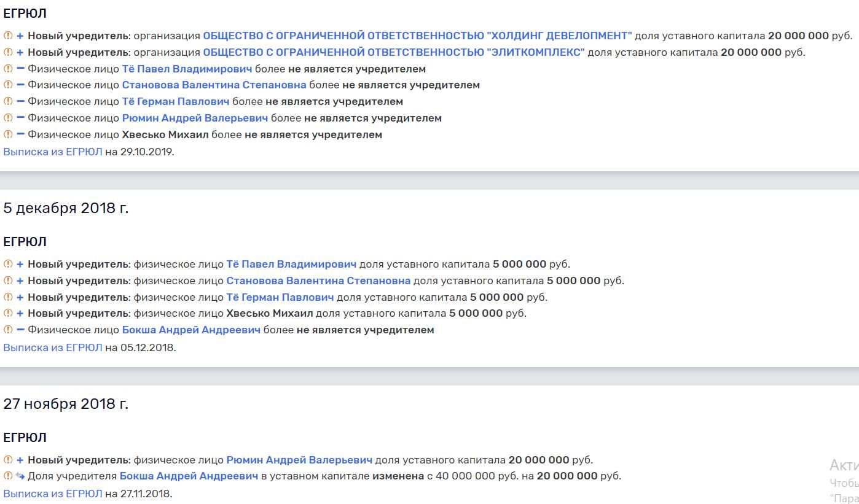The width and height of the screenshot is (859, 504).
Task: Click the change-arrows icon in the Бокша share changed row
Action: pyautogui.click(x=20, y=476)
